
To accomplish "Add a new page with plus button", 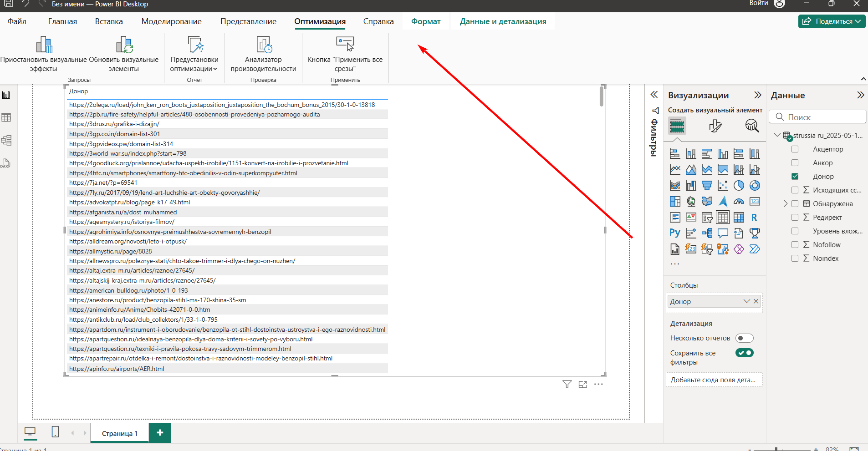I will point(160,433).
